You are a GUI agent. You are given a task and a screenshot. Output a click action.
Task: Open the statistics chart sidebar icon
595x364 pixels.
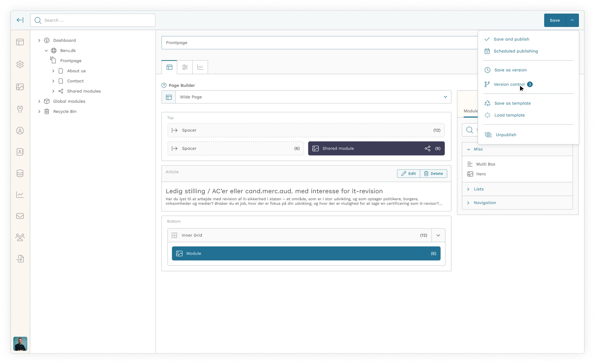coord(20,195)
